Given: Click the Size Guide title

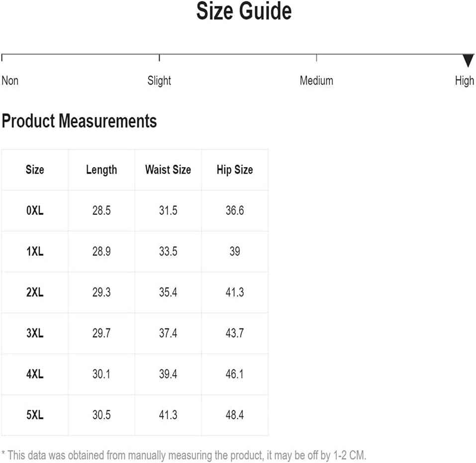Looking at the screenshot, I should coord(244,11).
